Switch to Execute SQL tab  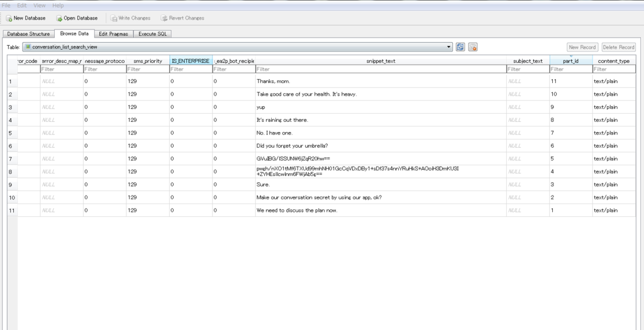[x=152, y=34]
